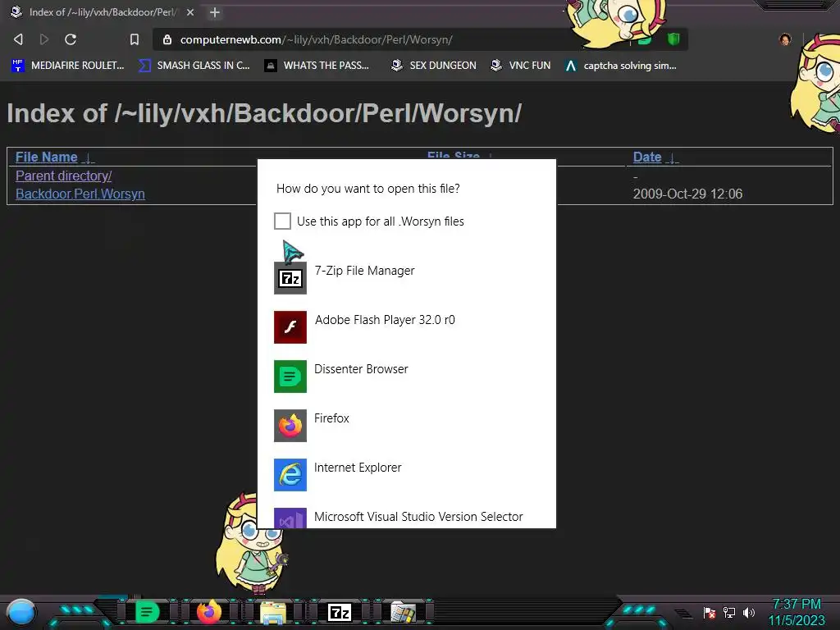Pick Dissenter Browser from app list
Viewport: 840px width, 630px height.
coord(407,376)
